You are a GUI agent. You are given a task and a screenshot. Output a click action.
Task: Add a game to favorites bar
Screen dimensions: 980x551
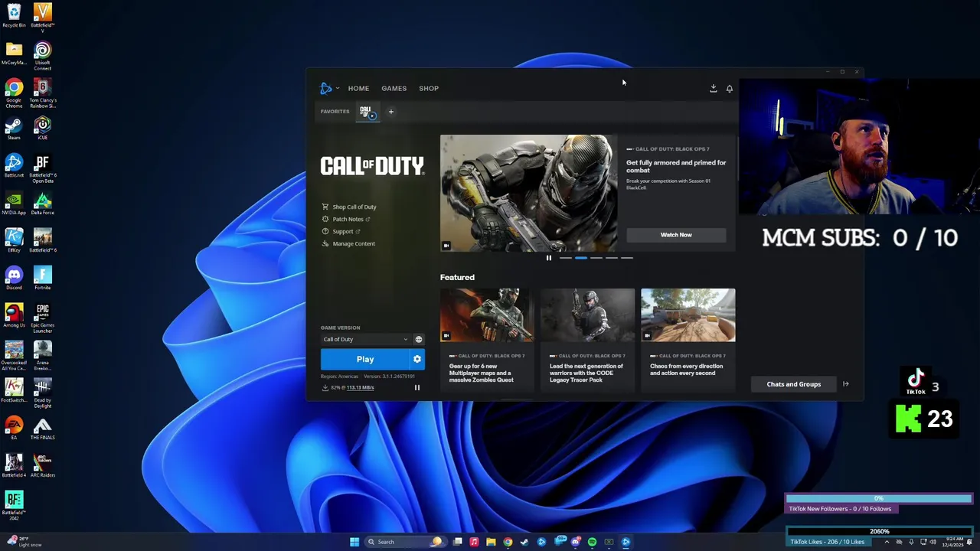[390, 112]
